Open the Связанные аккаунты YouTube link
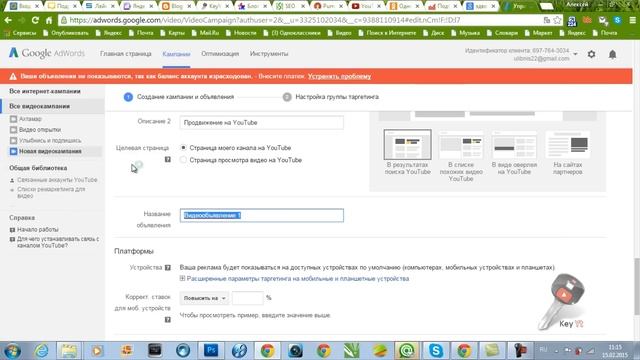 coord(57,180)
